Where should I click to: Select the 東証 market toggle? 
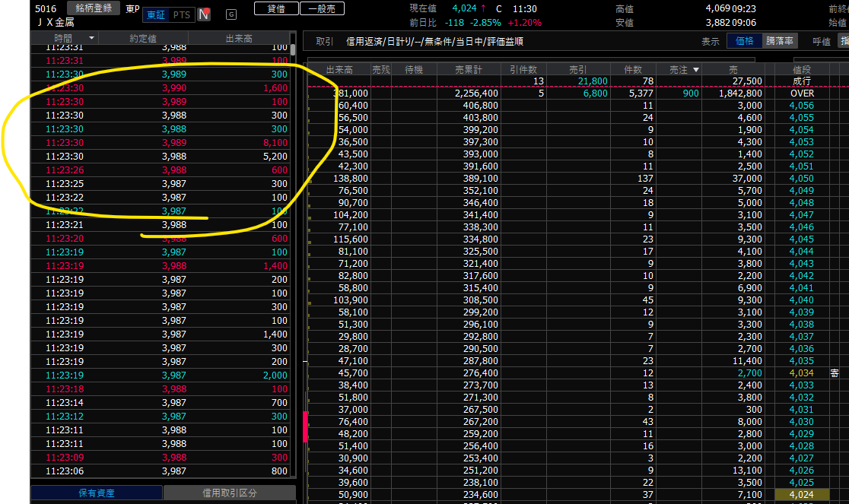155,14
